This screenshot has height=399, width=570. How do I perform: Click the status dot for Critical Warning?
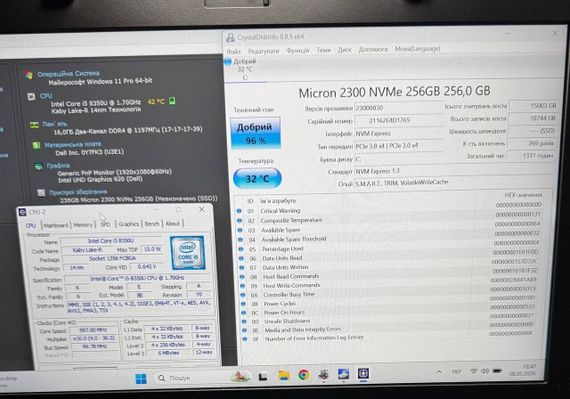[x=239, y=211]
